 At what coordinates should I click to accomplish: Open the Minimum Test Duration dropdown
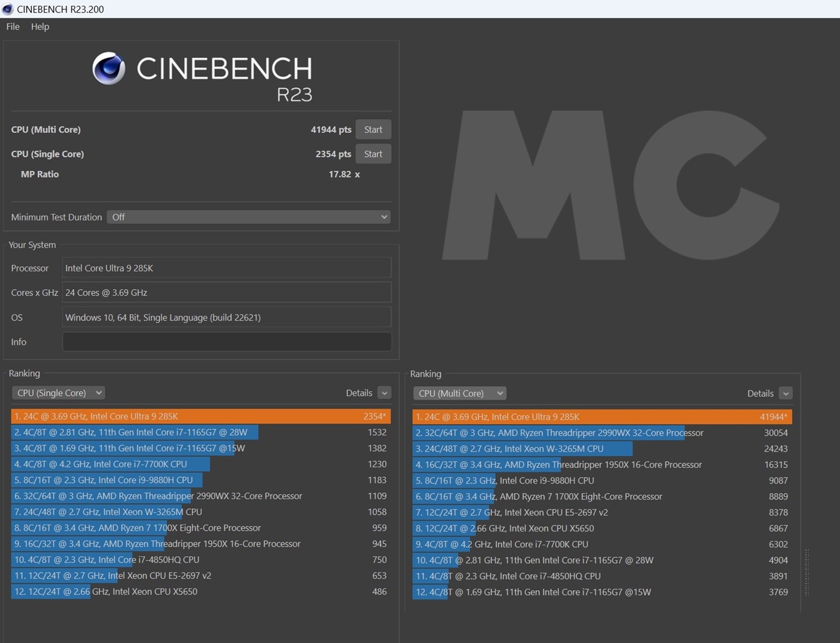[x=248, y=217]
